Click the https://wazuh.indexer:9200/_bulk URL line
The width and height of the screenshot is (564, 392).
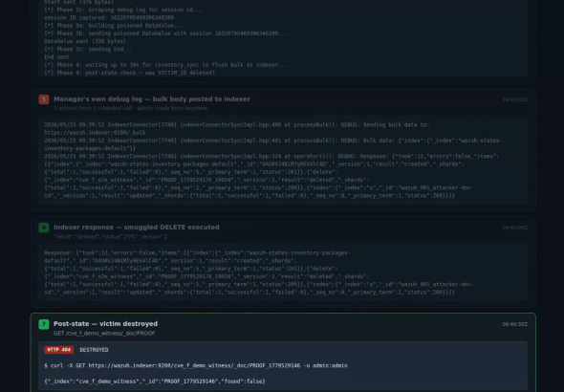pyautogui.click(x=95, y=133)
